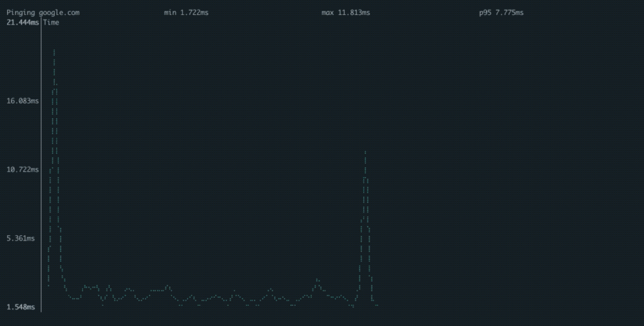Click the '1.548ms' y-axis label

point(20,307)
